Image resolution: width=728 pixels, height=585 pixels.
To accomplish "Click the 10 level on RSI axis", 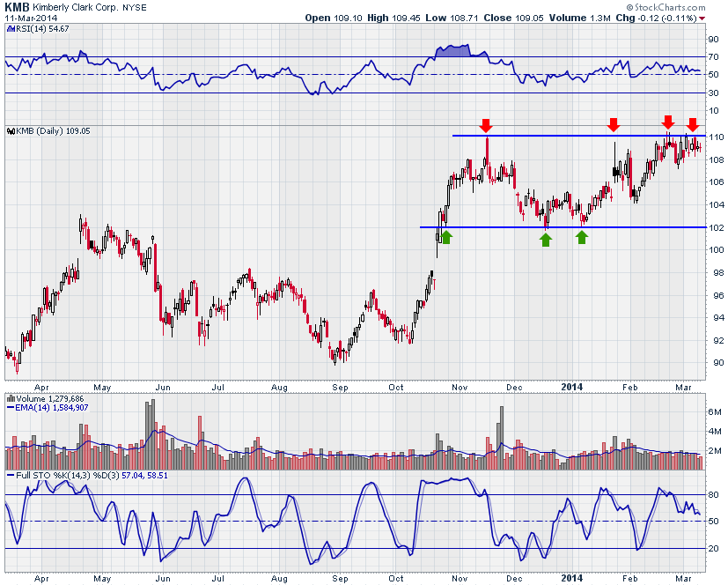I will pos(713,111).
